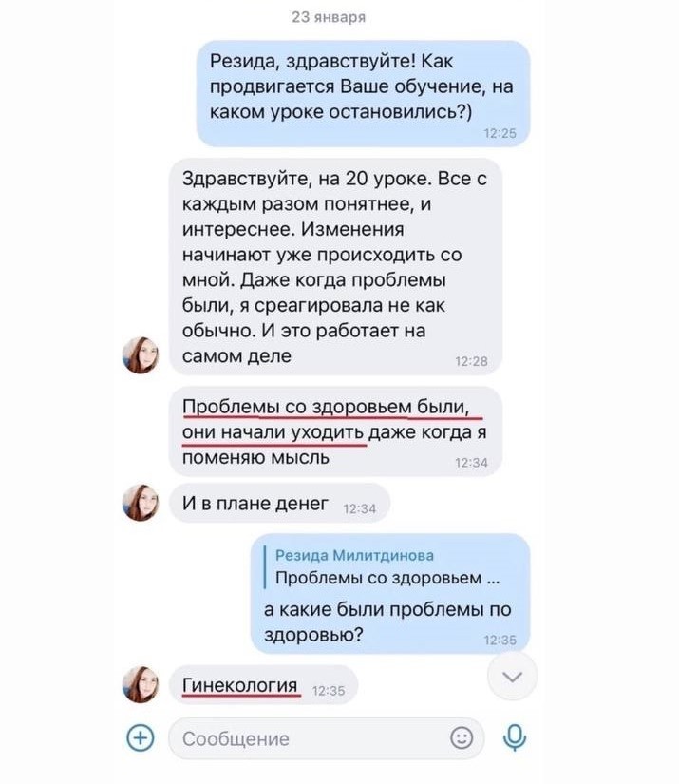Tap the 12:25 timestamp on first message
Image resolution: width=679 pixels, height=784 pixels.
[x=500, y=133]
